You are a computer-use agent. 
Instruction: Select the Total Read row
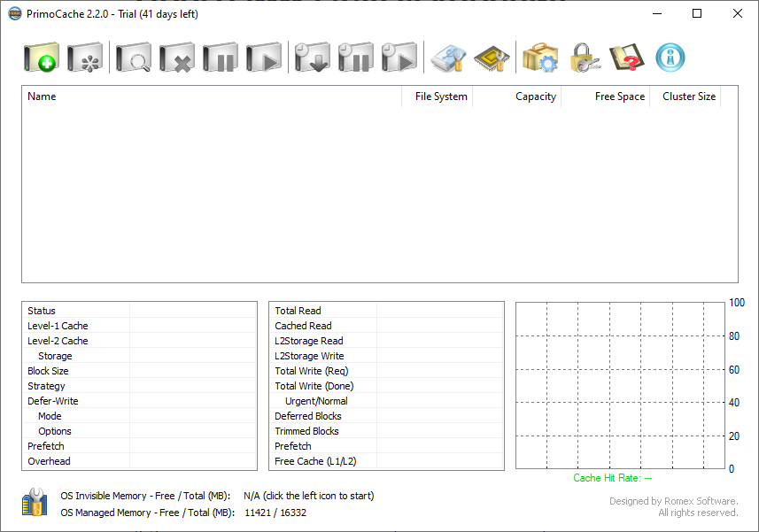coord(387,311)
